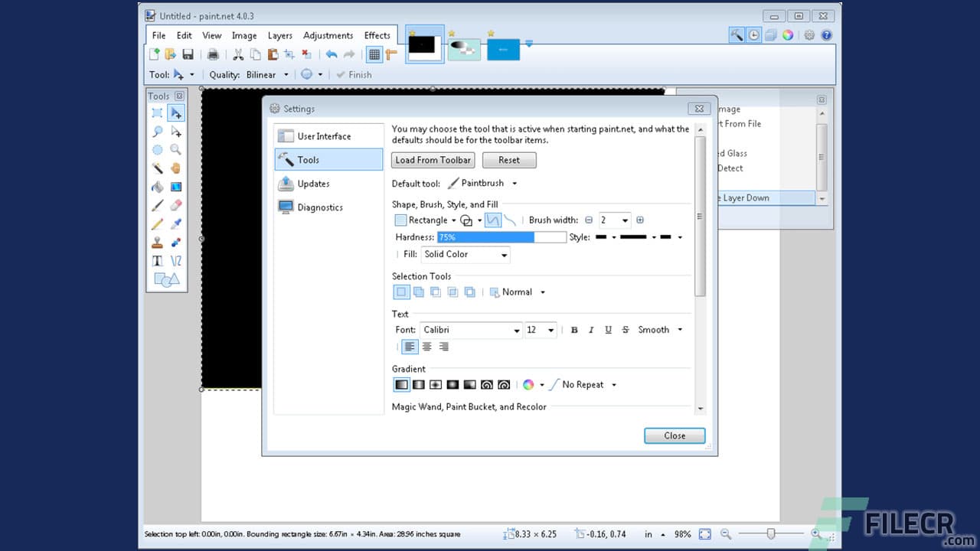Toggle italic formatting in Text settings
The height and width of the screenshot is (551, 980).
coord(591,329)
